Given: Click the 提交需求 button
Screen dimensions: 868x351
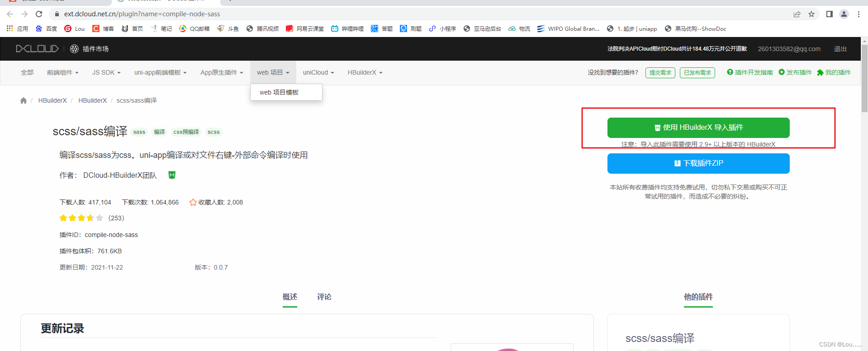Looking at the screenshot, I should pyautogui.click(x=660, y=73).
